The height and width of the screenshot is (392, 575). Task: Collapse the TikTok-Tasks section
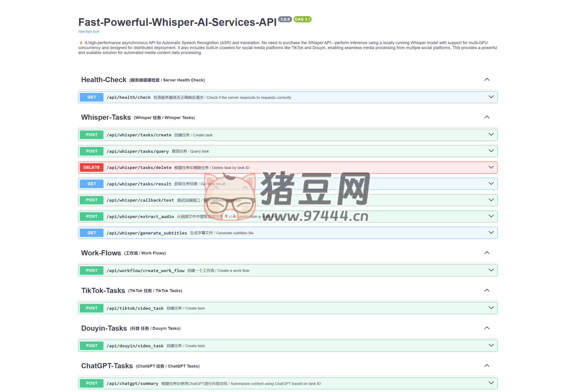(x=487, y=290)
